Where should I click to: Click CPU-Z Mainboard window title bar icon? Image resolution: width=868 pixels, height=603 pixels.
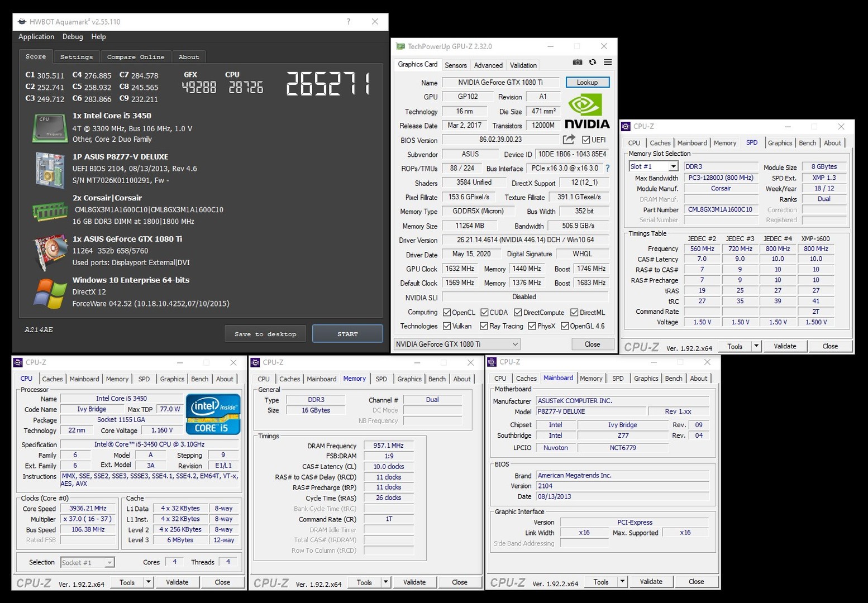click(x=492, y=362)
